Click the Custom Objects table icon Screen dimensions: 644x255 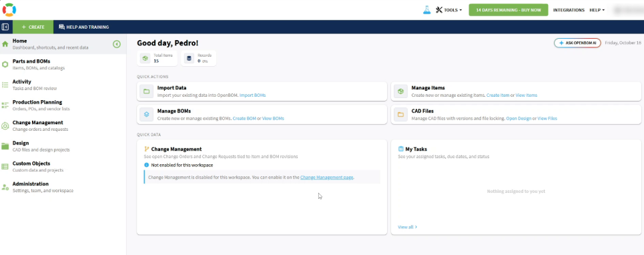pos(5,166)
